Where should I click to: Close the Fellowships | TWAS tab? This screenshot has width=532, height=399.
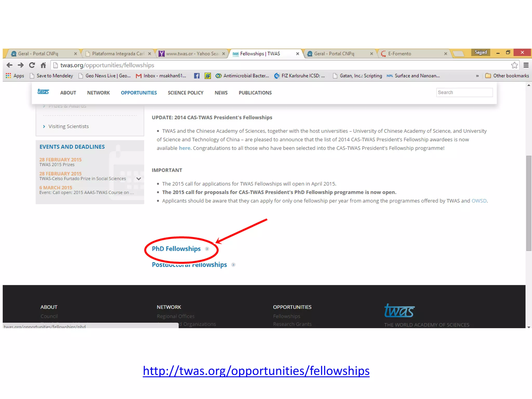[297, 54]
